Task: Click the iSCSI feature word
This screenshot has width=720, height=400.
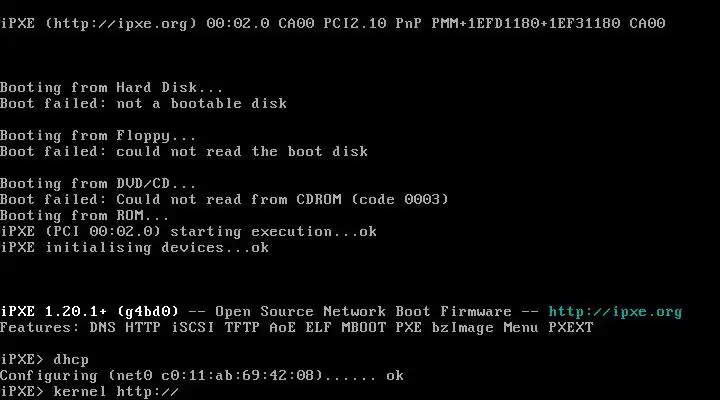Action: click(x=193, y=327)
